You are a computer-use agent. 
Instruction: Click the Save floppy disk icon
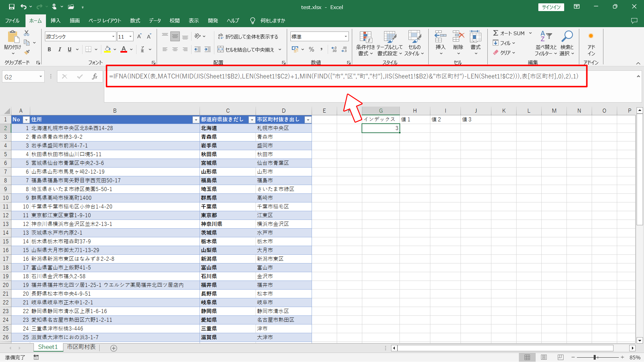[x=12, y=7]
